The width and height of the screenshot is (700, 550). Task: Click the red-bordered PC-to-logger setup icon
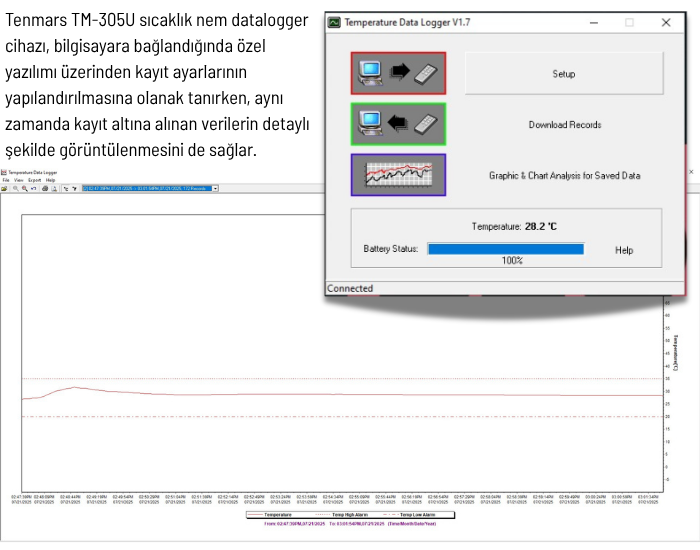pos(398,73)
